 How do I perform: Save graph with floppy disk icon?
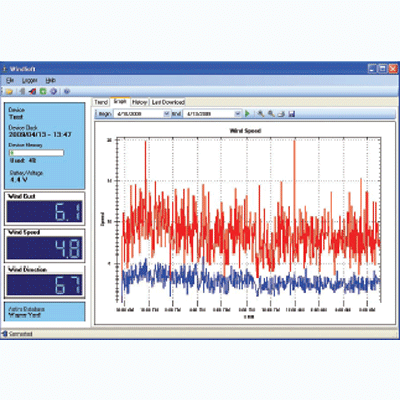(x=292, y=114)
